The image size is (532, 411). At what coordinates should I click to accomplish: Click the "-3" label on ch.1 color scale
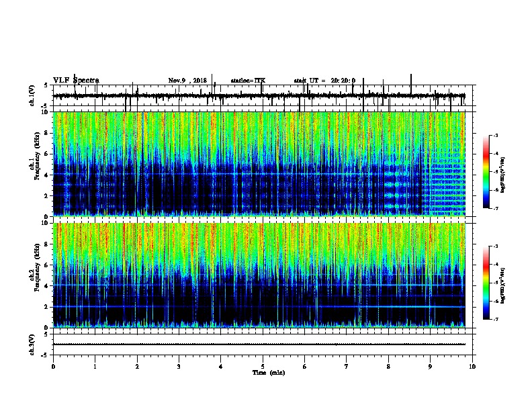496,136
